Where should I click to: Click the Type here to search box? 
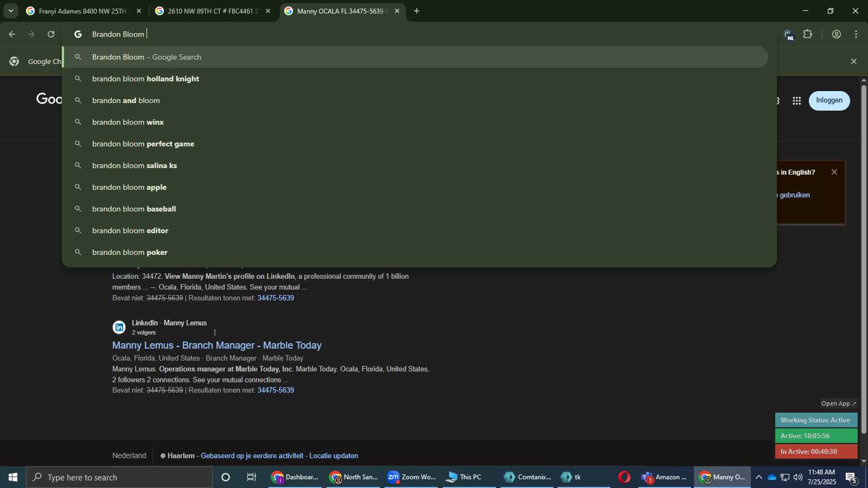click(x=119, y=477)
